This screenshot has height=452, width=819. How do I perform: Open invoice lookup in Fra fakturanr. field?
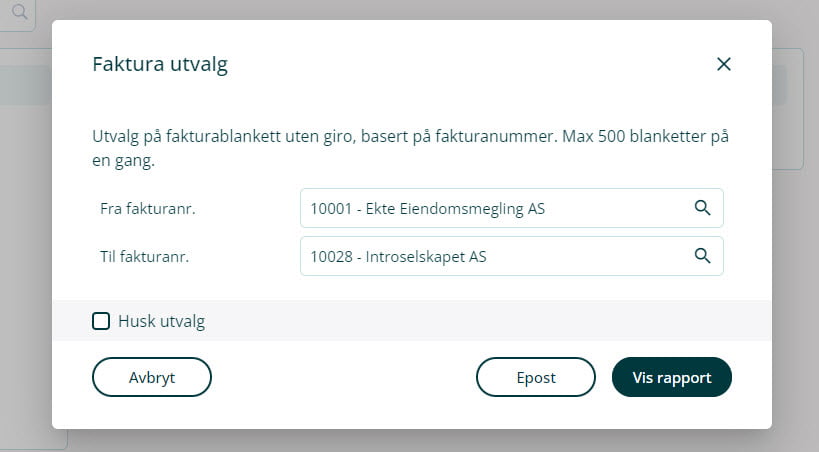click(x=702, y=208)
